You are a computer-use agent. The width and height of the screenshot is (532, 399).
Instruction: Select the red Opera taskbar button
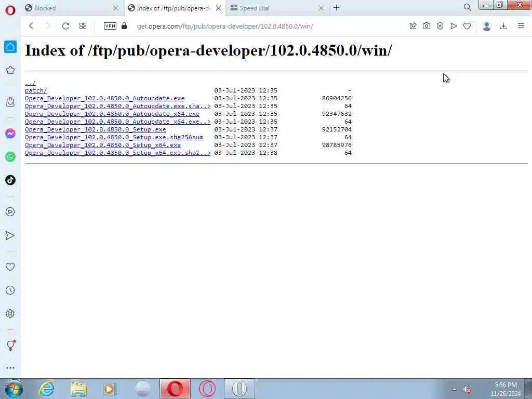[x=175, y=389]
